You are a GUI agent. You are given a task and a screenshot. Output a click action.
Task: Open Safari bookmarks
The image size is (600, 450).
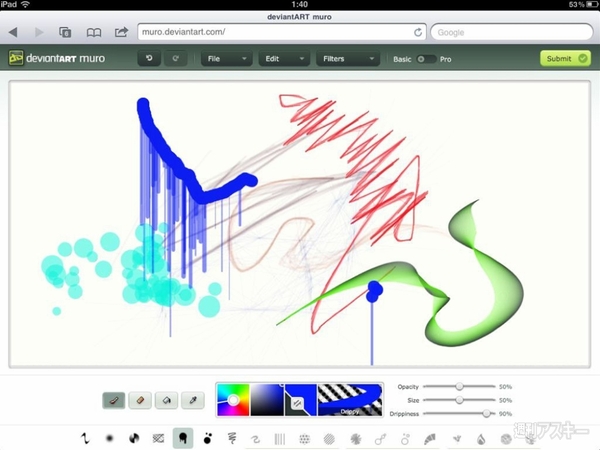pyautogui.click(x=94, y=33)
